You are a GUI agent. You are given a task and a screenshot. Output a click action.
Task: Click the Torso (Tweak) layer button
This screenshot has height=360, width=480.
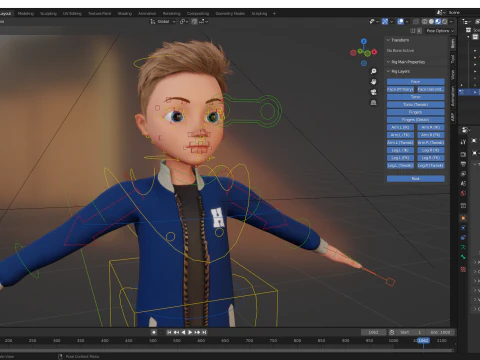click(415, 105)
